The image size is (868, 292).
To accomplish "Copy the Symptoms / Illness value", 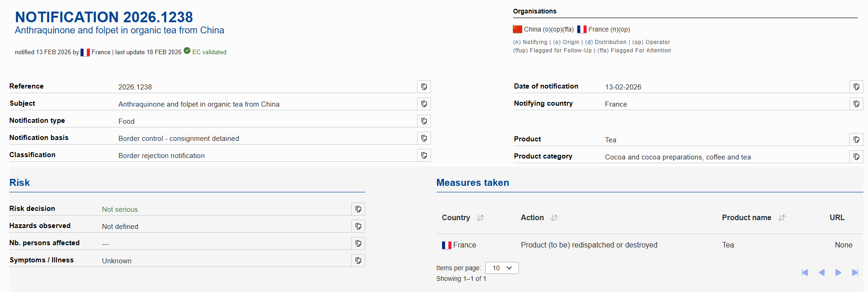I will (358, 260).
